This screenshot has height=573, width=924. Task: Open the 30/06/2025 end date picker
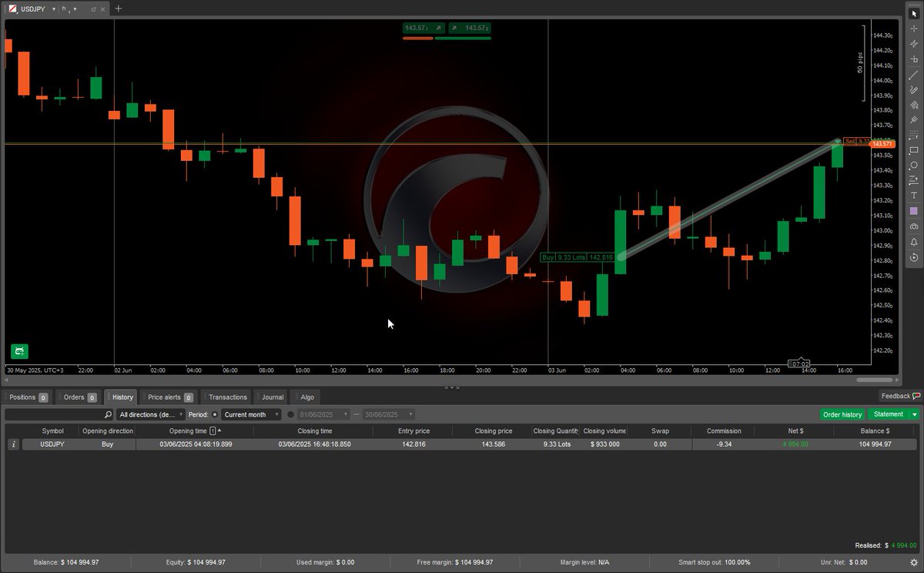coord(389,414)
